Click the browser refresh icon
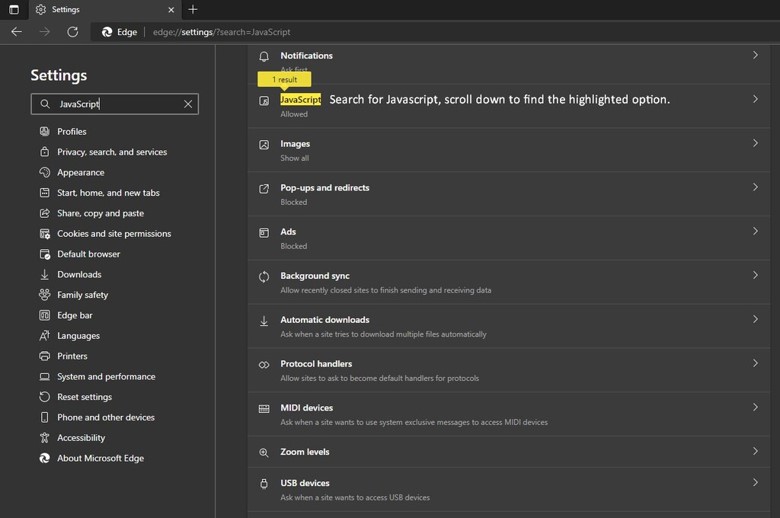Viewport: 780px width, 518px height. click(72, 32)
